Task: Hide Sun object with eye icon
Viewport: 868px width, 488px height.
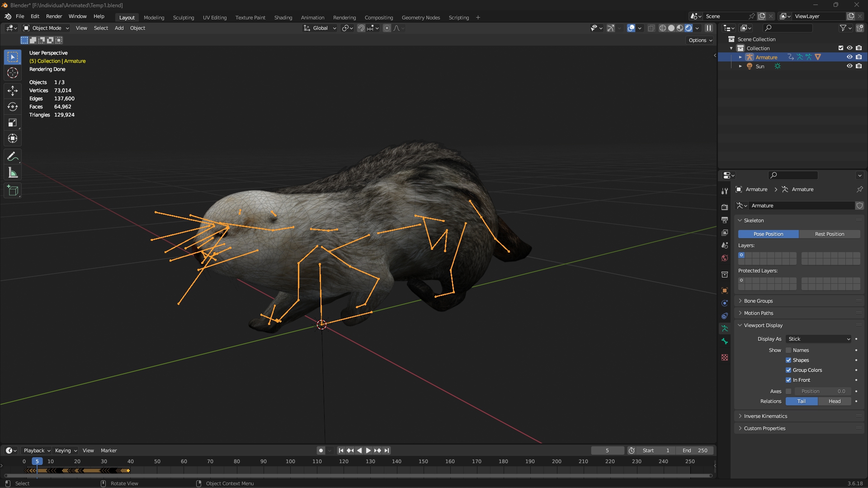Action: tap(849, 66)
